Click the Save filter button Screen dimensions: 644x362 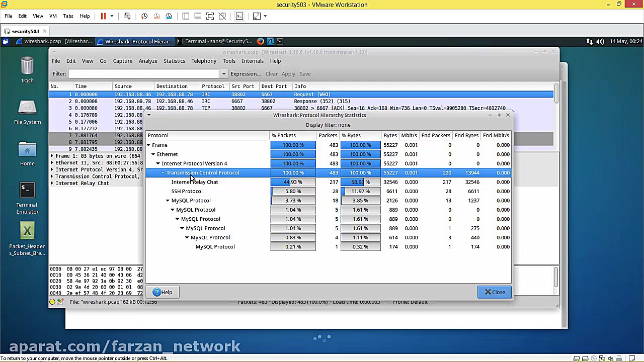[305, 74]
